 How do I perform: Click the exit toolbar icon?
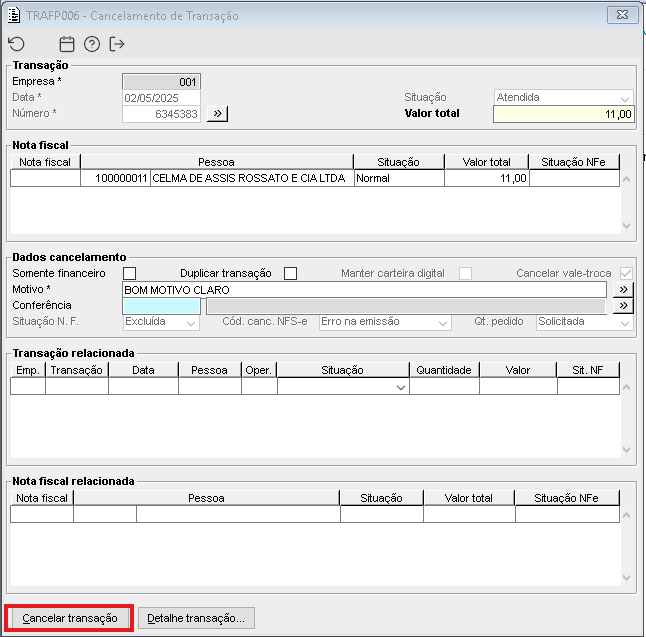click(117, 44)
